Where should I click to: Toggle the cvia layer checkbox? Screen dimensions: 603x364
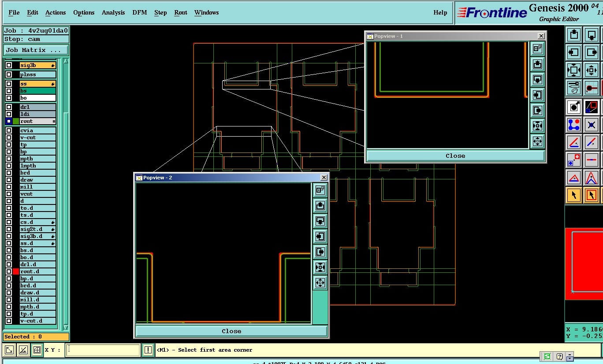point(9,130)
